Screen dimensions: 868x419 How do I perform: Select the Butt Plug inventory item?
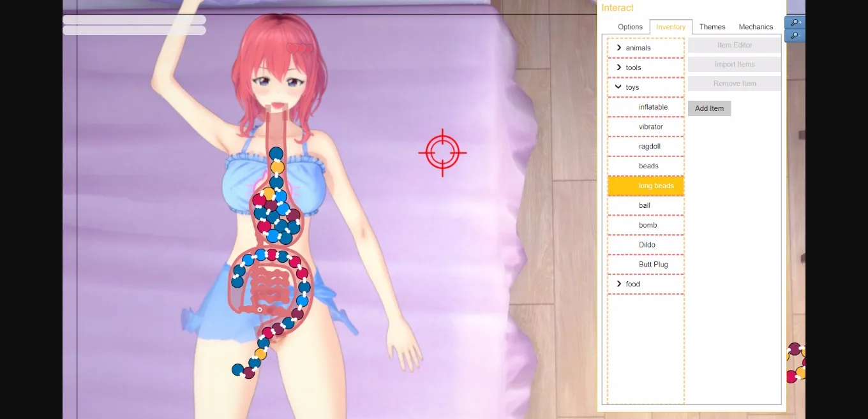click(x=652, y=264)
